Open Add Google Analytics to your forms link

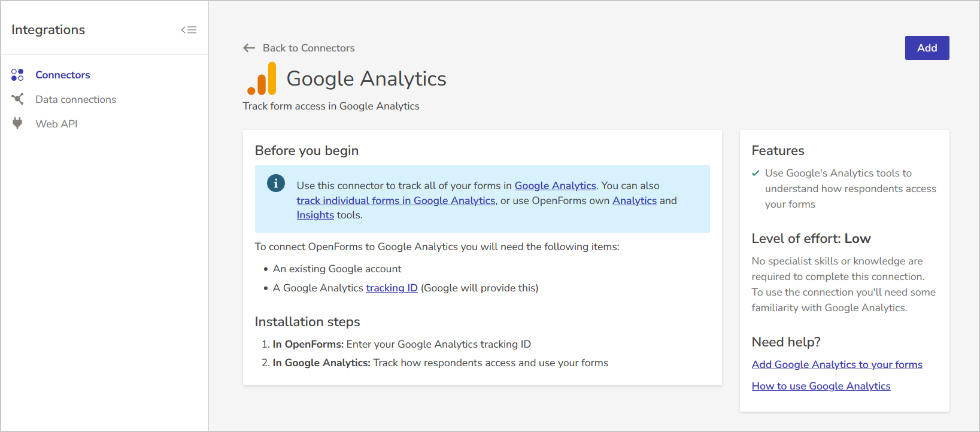(x=836, y=364)
